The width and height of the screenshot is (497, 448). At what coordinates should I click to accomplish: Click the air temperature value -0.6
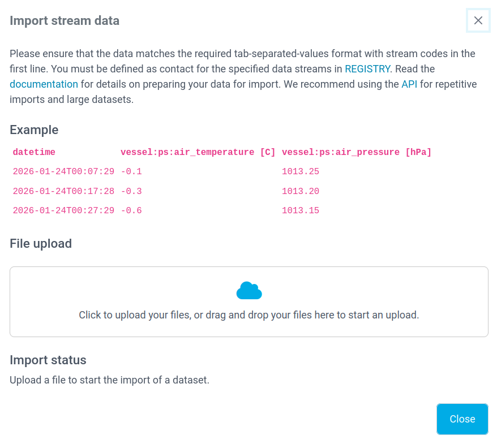131,210
